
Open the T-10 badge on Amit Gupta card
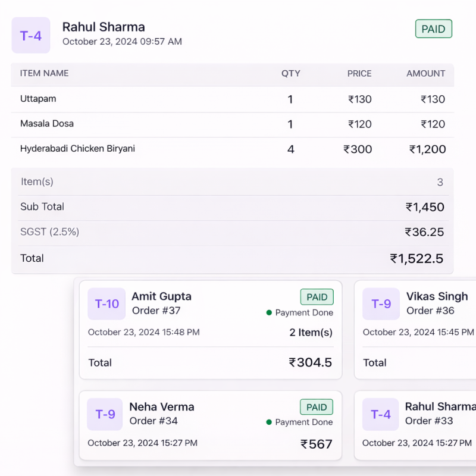point(107,303)
